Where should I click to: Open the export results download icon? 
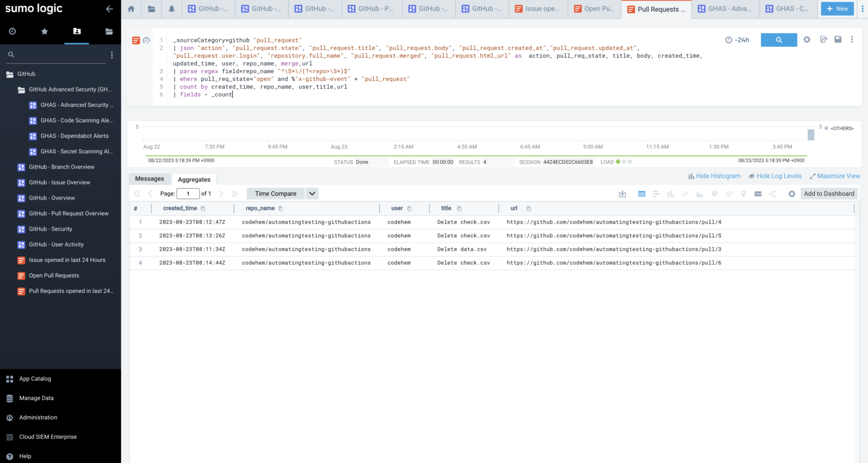pos(622,193)
